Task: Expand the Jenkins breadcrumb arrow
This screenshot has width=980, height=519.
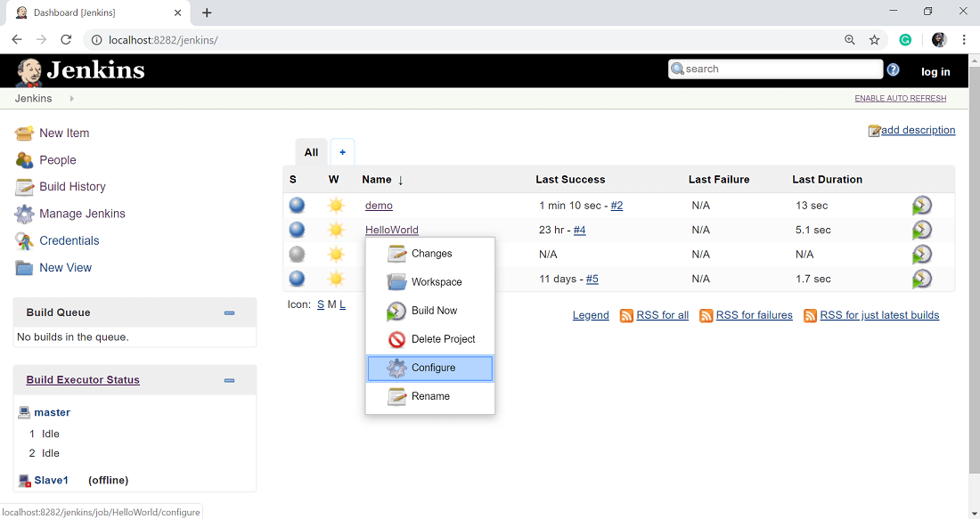Action: coord(72,99)
